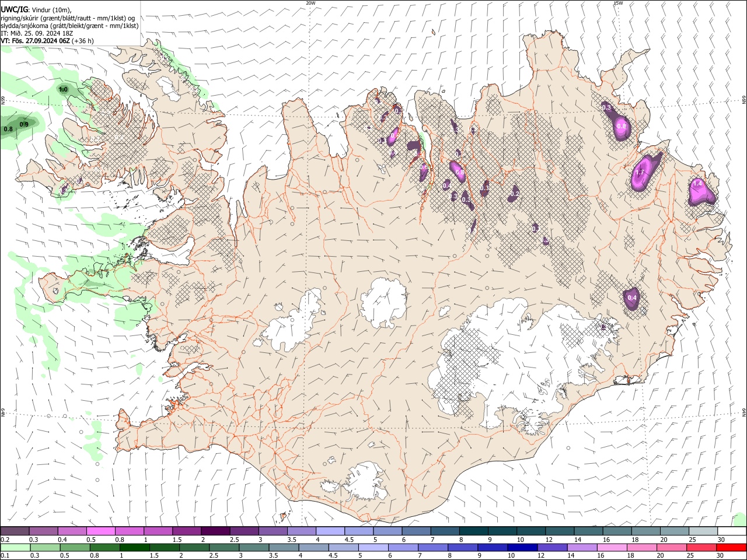
Task: Pick the top-row swatch starting at 0.3
Action: (x=43, y=531)
